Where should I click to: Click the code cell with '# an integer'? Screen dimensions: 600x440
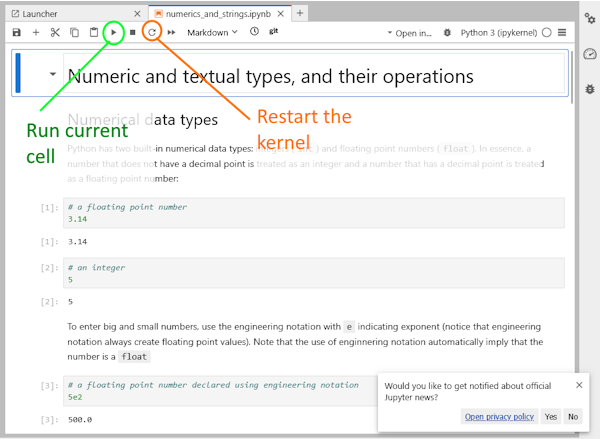pyautogui.click(x=314, y=273)
